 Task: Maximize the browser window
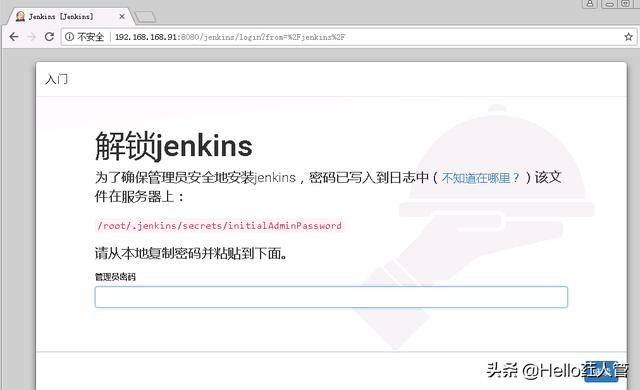(x=625, y=4)
